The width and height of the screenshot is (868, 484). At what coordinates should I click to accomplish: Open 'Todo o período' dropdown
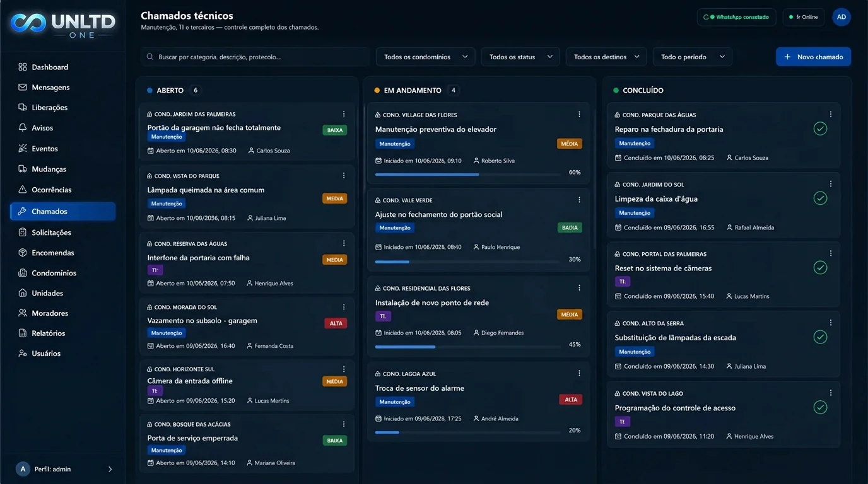[693, 57]
